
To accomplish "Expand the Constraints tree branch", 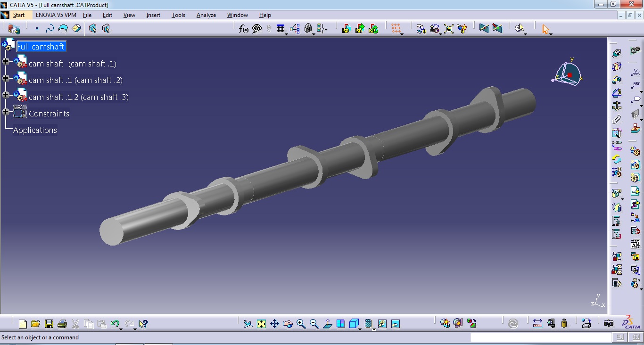I will point(5,113).
